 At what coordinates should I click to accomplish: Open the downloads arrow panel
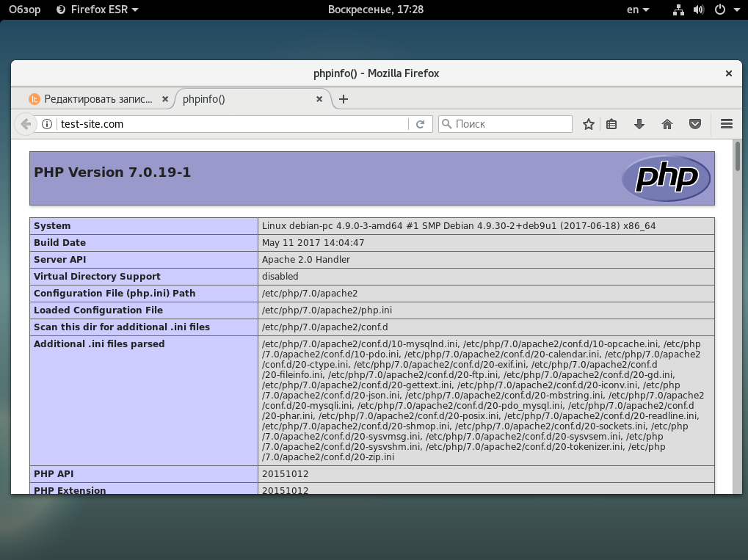(639, 124)
